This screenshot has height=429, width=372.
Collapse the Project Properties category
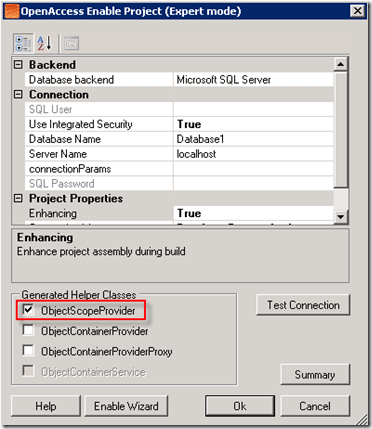[x=18, y=198]
